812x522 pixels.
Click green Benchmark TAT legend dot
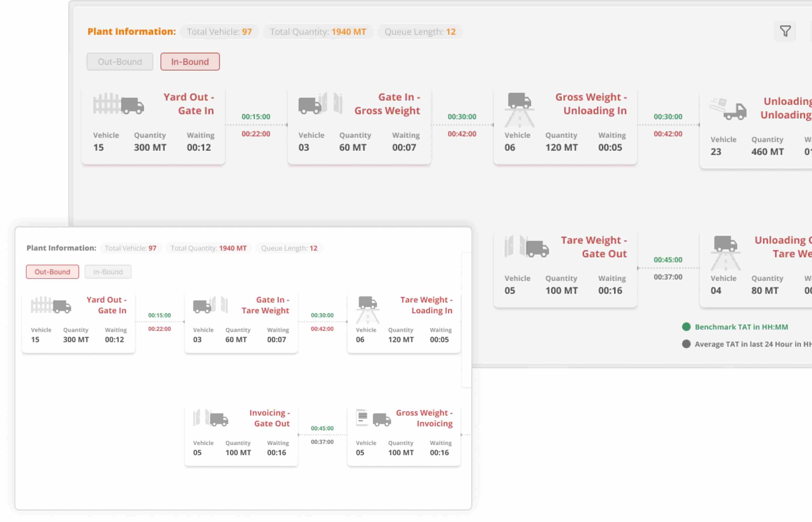686,327
